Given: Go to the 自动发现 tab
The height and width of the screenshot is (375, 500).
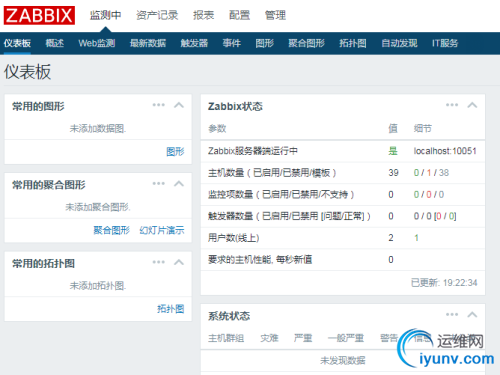Looking at the screenshot, I should (x=399, y=43).
